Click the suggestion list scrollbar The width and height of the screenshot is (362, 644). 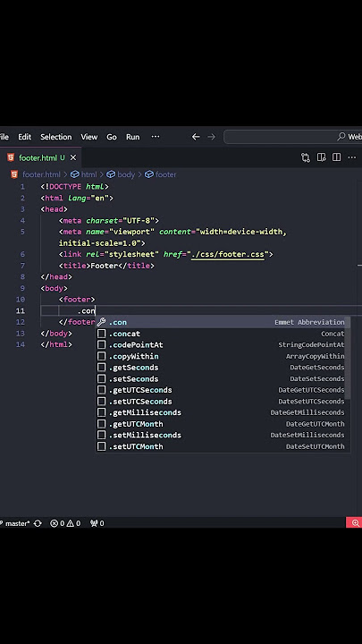[x=349, y=358]
